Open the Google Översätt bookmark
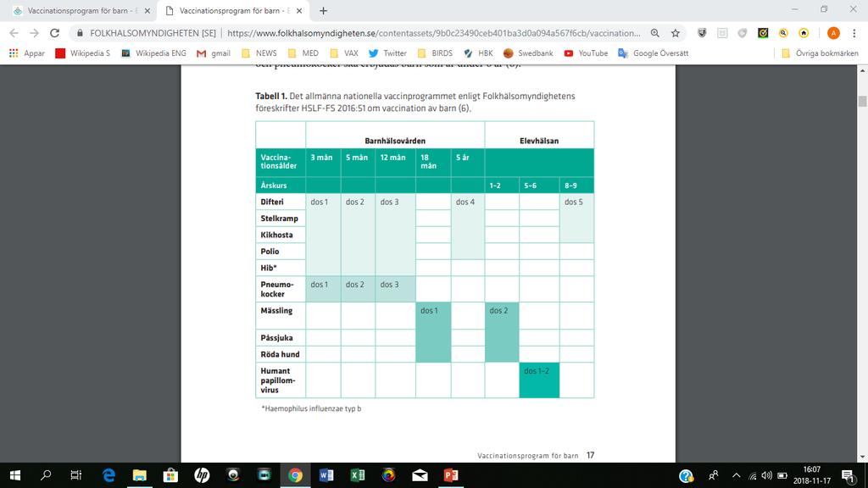868x488 pixels. 654,53
